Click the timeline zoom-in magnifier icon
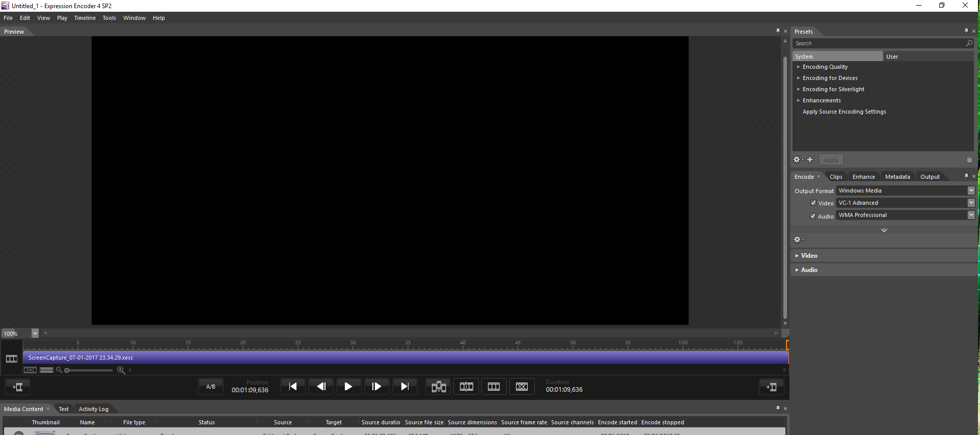 click(x=121, y=370)
